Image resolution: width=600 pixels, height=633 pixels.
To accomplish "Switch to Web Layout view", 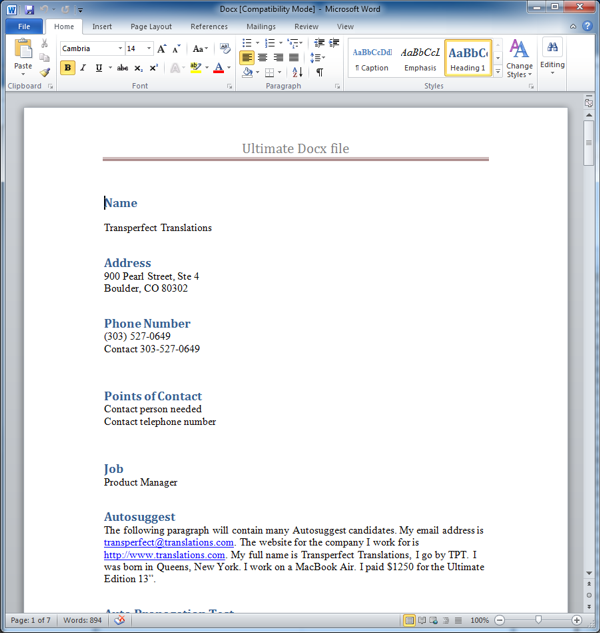I will click(x=434, y=620).
